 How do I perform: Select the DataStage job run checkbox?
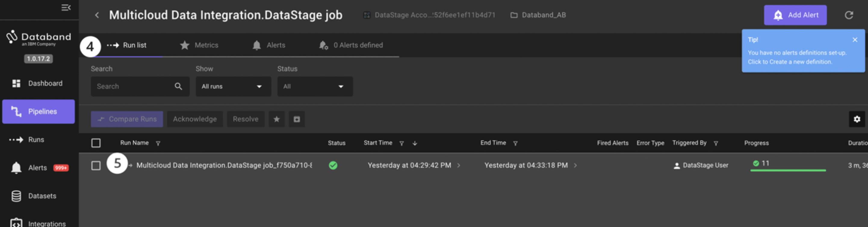pyautogui.click(x=96, y=166)
